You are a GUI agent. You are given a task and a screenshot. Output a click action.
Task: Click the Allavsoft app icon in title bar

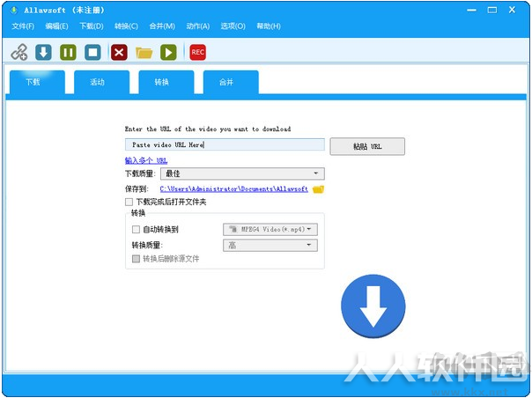14,11
